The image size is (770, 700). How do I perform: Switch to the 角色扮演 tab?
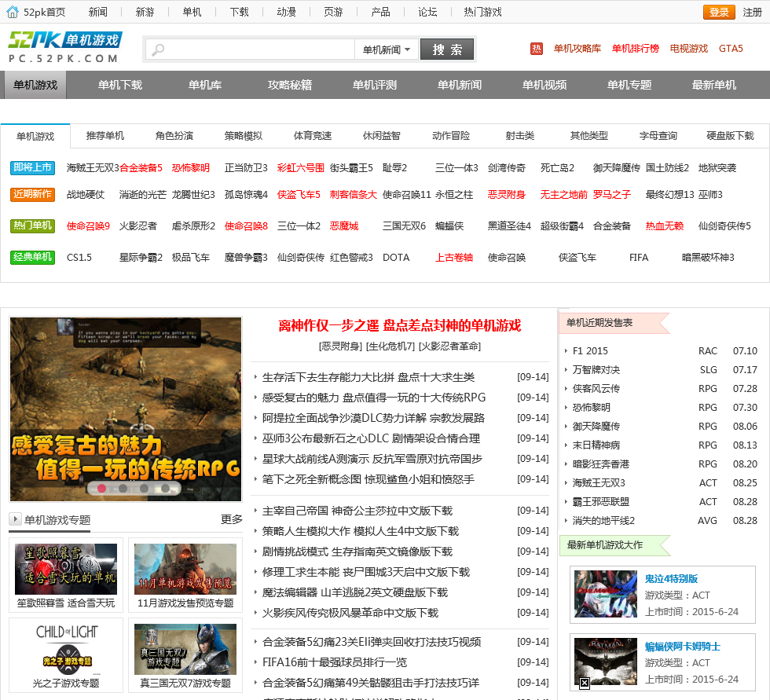[x=174, y=136]
